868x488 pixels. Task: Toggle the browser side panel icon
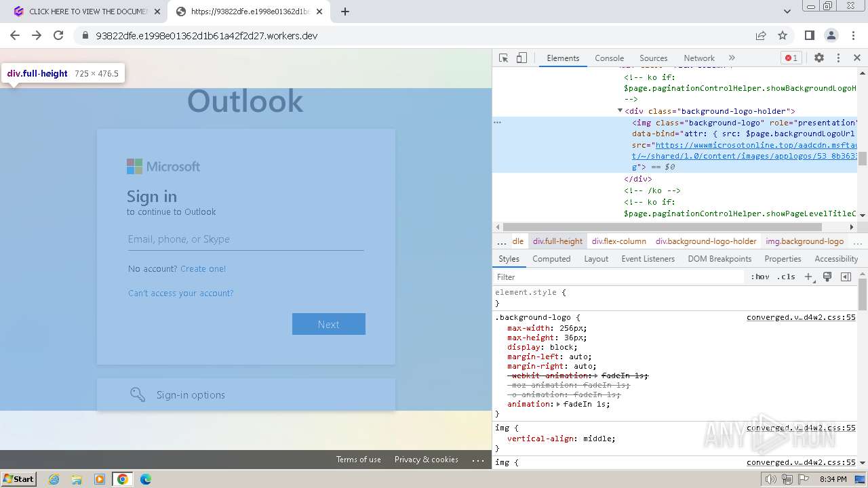coord(809,35)
